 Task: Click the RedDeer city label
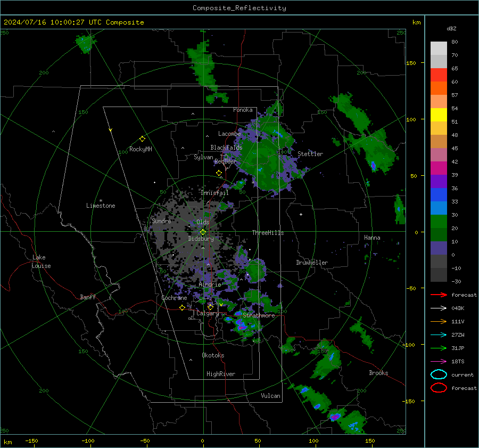(226, 161)
